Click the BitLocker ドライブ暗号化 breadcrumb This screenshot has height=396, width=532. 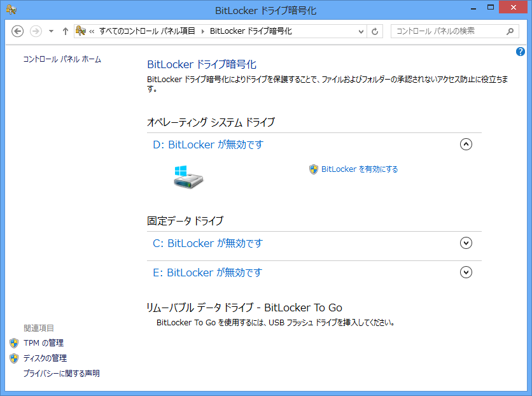click(x=251, y=31)
